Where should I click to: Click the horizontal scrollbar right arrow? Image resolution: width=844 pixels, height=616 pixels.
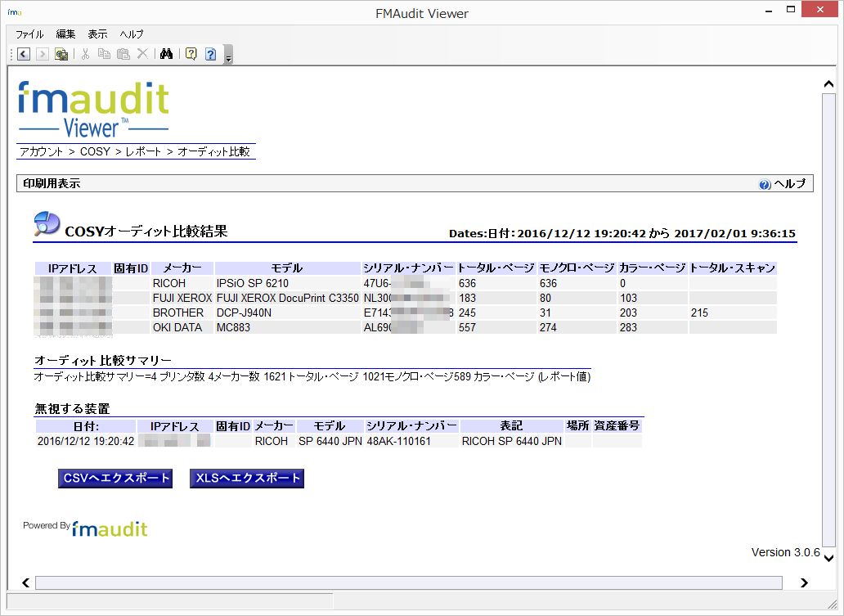[804, 582]
